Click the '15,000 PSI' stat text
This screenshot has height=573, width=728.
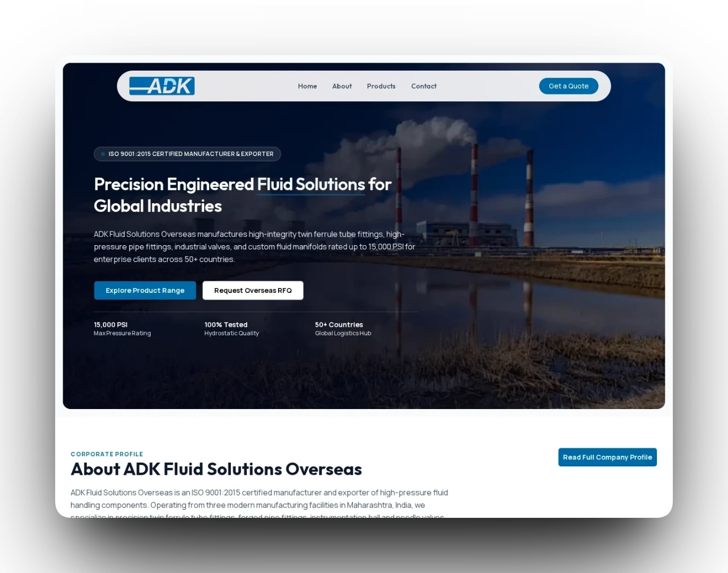tap(110, 325)
